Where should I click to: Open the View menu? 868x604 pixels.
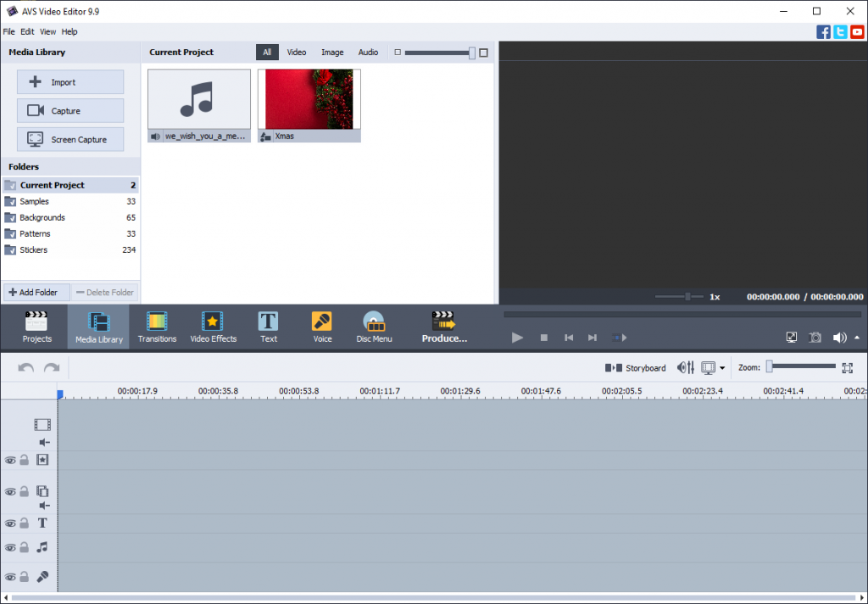pyautogui.click(x=47, y=31)
